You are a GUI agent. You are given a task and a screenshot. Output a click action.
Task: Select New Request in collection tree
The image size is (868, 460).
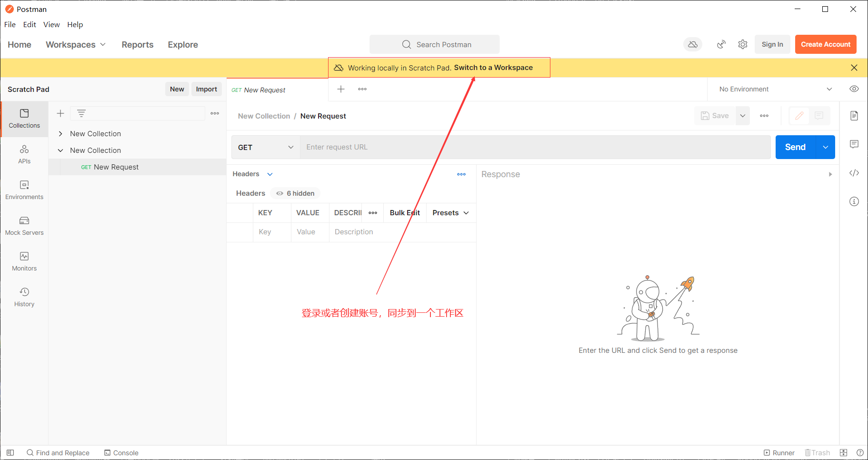pos(137,167)
